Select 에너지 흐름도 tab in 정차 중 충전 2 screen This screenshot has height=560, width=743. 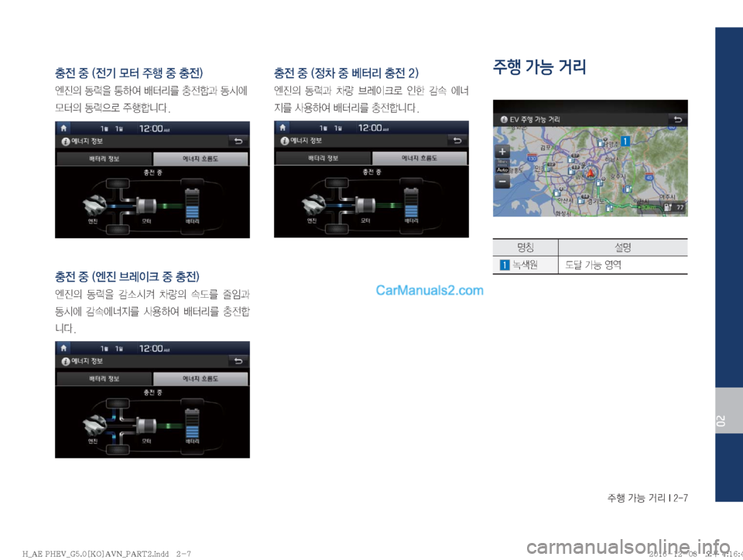(419, 158)
